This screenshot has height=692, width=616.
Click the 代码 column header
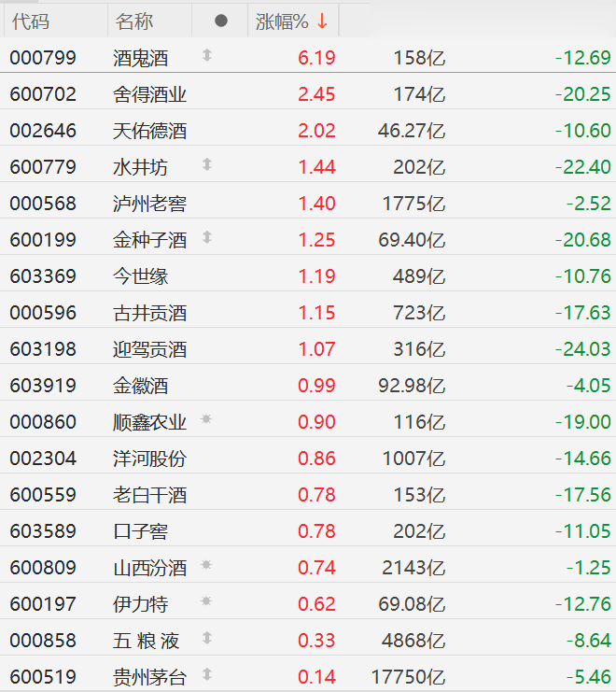(x=56, y=21)
